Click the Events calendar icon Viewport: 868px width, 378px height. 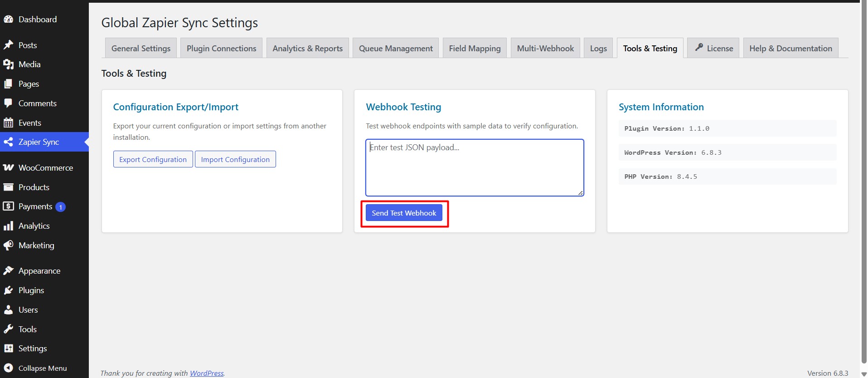tap(8, 123)
